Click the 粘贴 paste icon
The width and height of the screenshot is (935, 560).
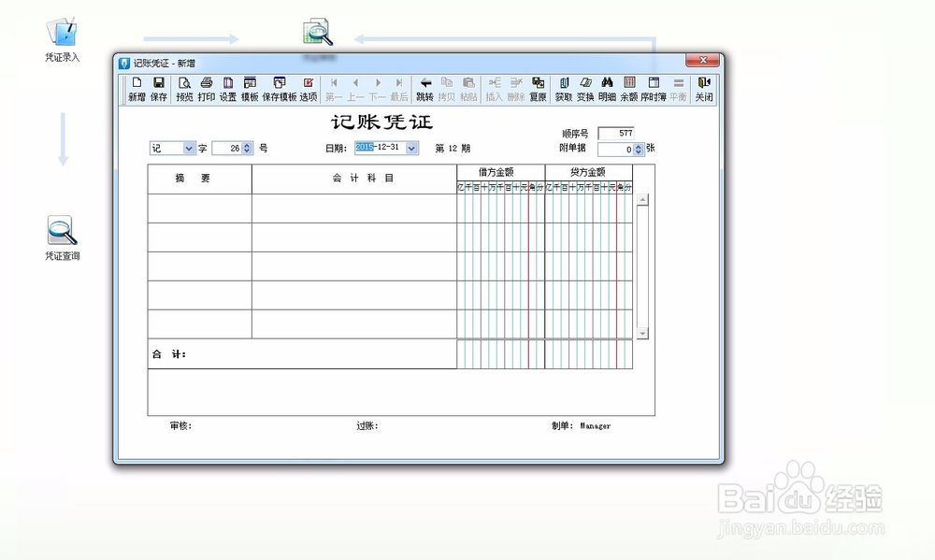(x=468, y=89)
